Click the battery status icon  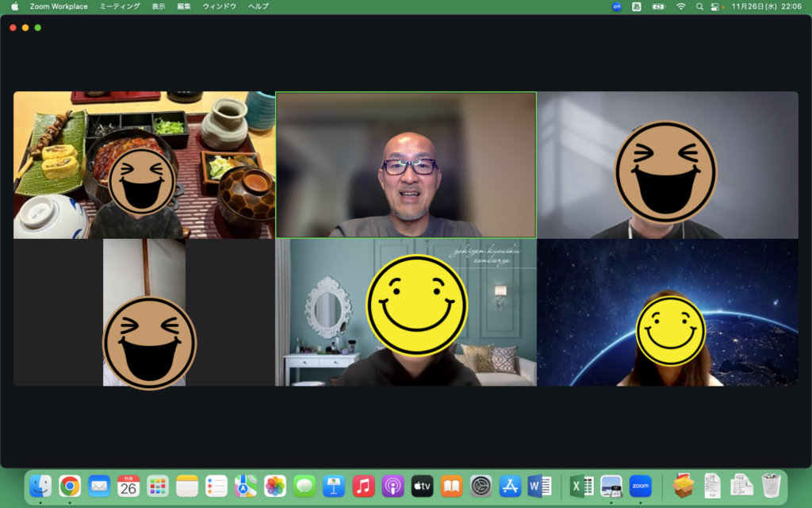(658, 6)
